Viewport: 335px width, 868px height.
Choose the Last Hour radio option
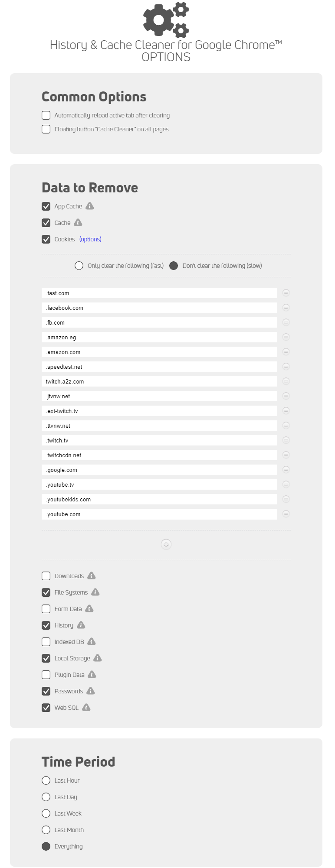pos(46,780)
